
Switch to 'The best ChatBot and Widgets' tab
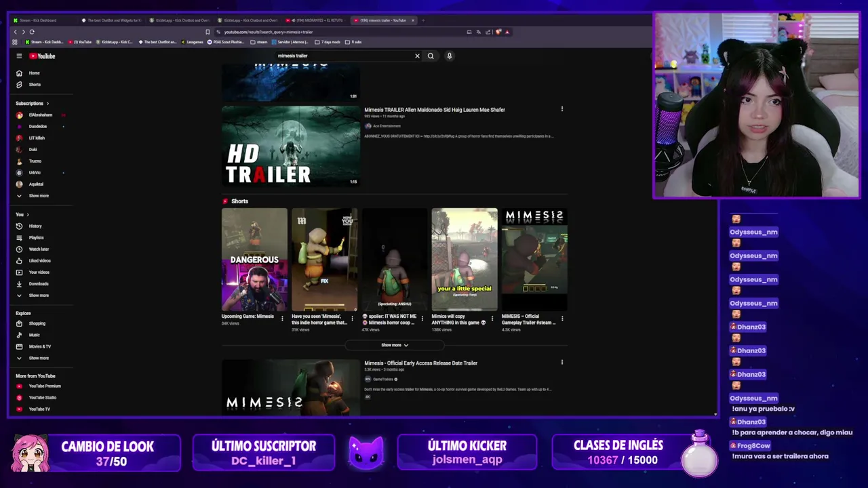(111, 20)
